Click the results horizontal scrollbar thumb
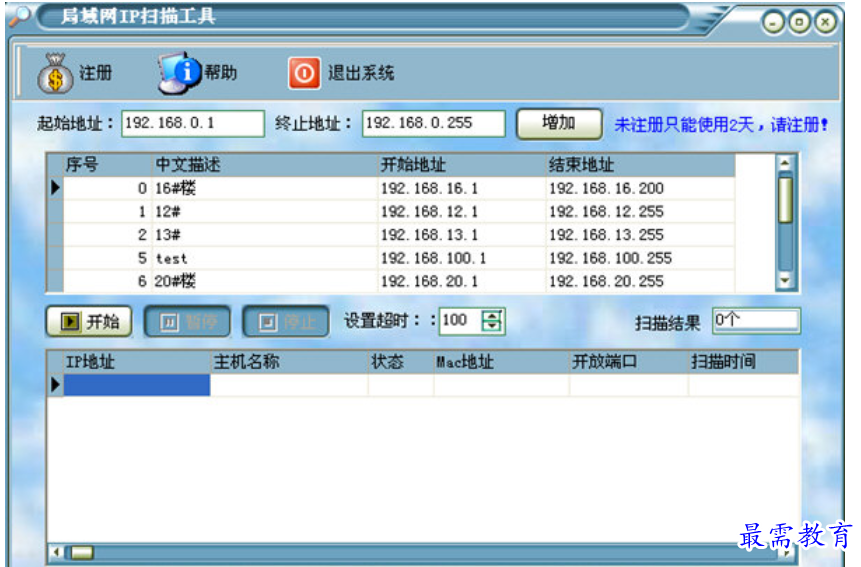The height and width of the screenshot is (567, 861). (x=82, y=552)
